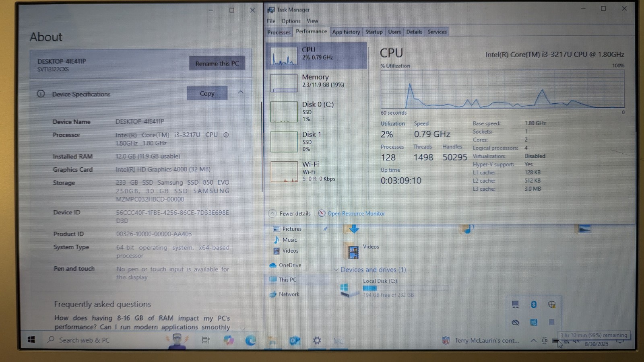644x362 pixels.
Task: Click the 8/30/2025 date in the taskbar
Action: coord(597,344)
